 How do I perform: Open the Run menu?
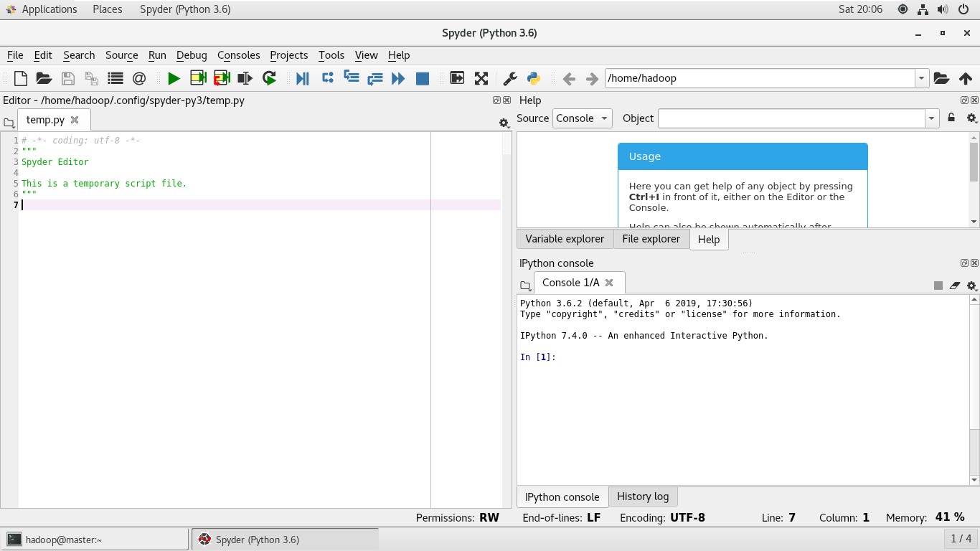pyautogui.click(x=157, y=55)
